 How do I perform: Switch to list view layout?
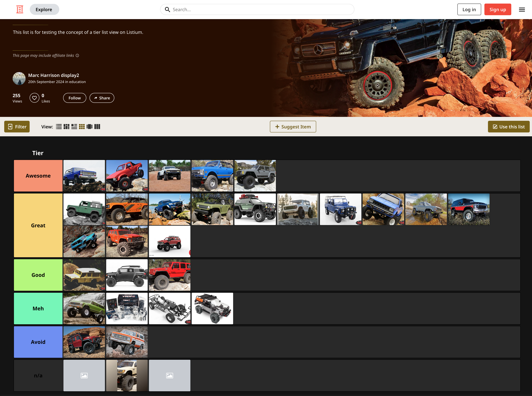pos(59,127)
